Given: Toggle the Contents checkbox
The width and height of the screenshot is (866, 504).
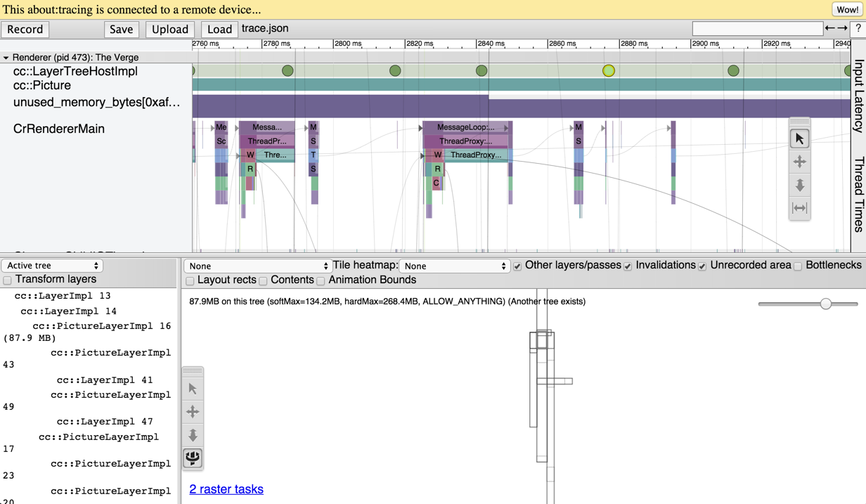Looking at the screenshot, I should pos(263,281).
